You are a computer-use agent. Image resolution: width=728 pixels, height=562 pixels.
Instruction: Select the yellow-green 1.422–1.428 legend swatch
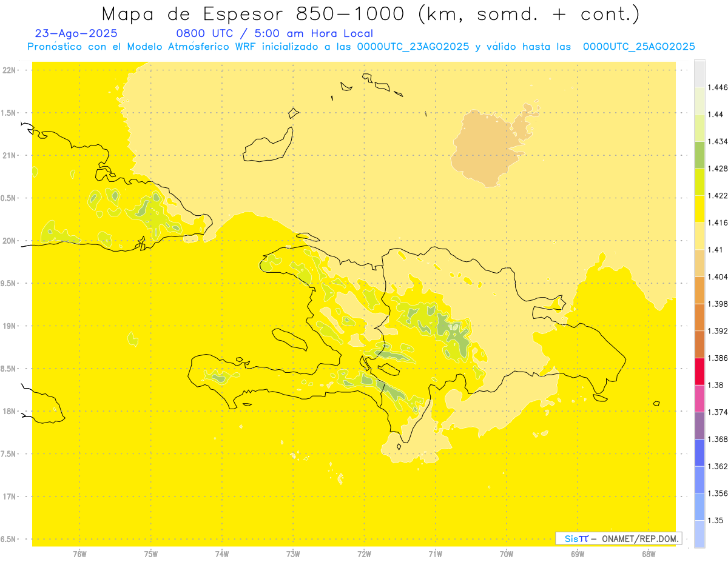click(699, 182)
